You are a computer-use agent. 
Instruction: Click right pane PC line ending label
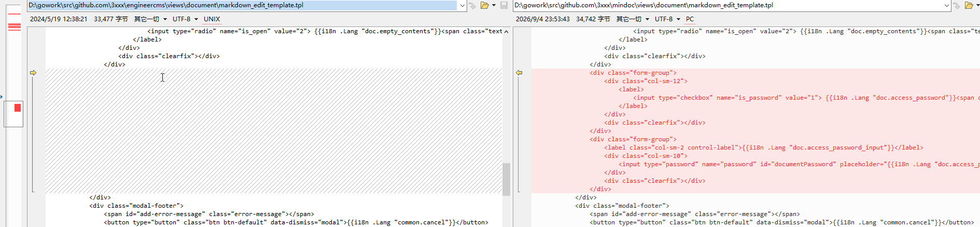click(690, 19)
